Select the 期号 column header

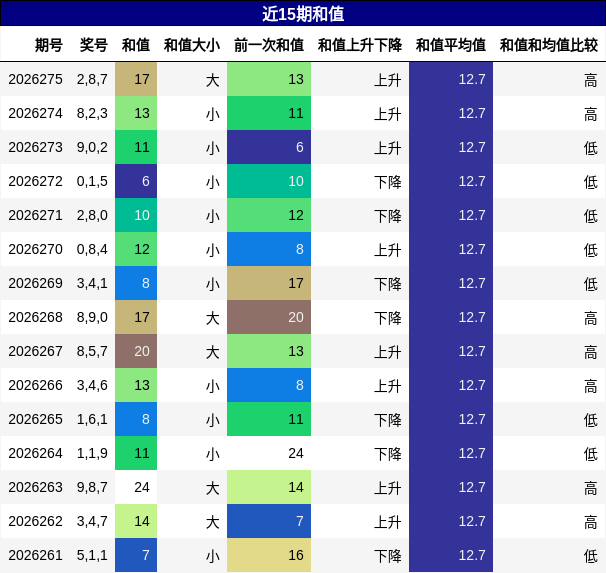point(49,45)
